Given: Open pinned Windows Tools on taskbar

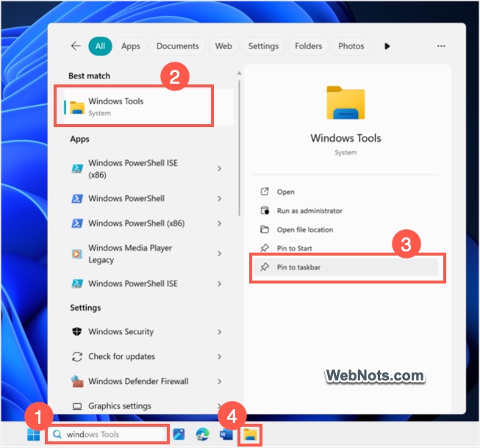Looking at the screenshot, I should 250,434.
